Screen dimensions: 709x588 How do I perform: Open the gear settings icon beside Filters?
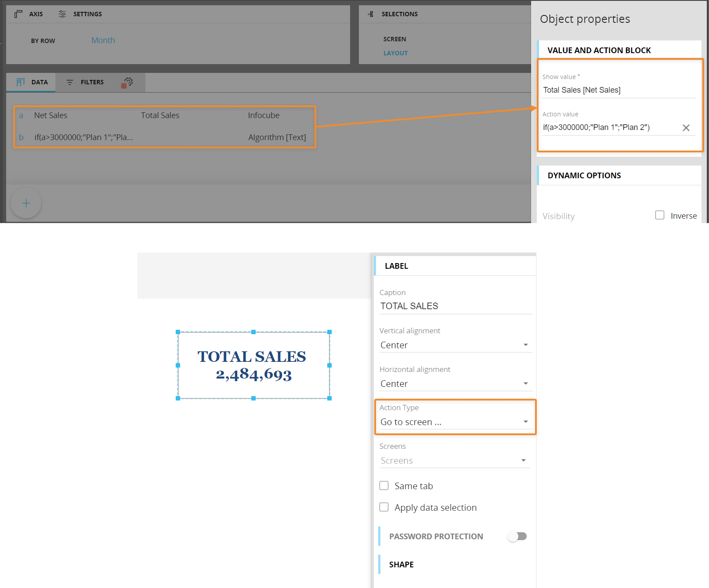point(128,82)
